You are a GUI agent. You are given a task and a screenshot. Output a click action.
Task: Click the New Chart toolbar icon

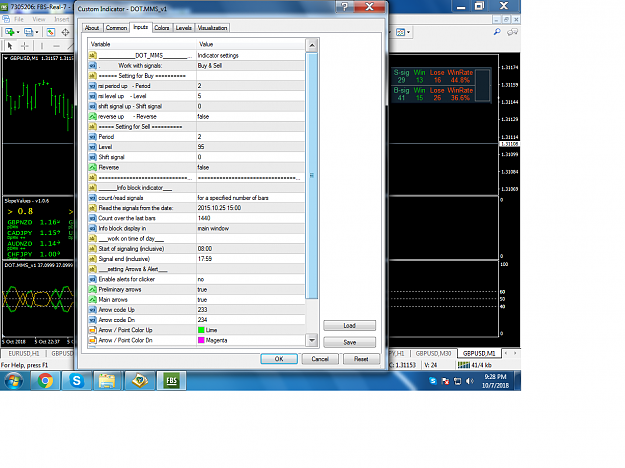[x=10, y=32]
